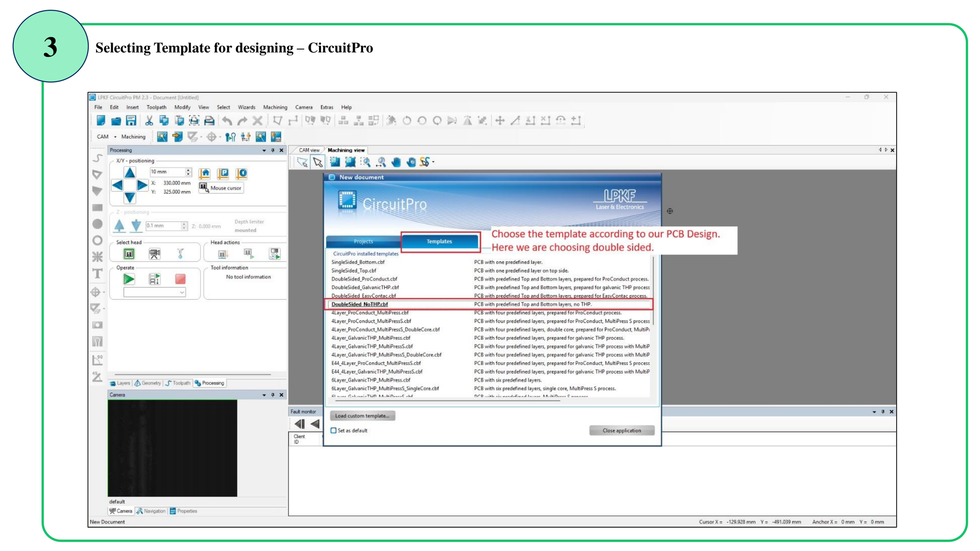Expand the last view toolbar icon's dropdown arrow

click(433, 162)
